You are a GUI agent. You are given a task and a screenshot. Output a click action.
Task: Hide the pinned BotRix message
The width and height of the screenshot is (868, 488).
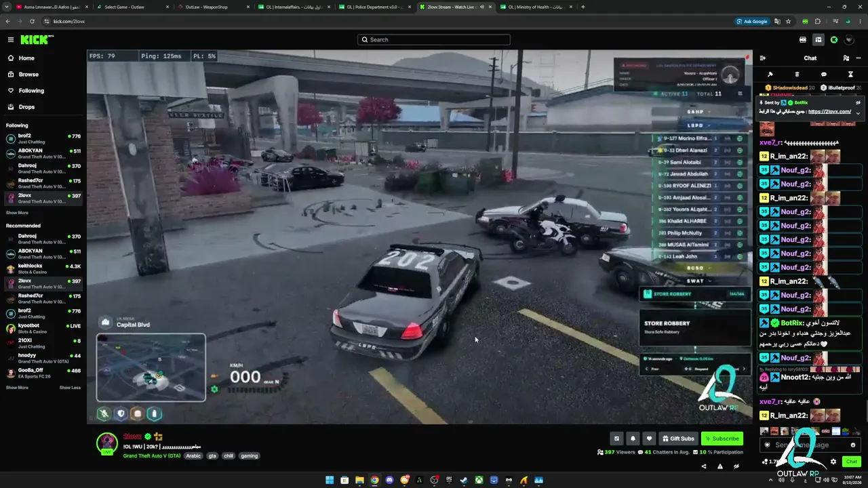858,102
